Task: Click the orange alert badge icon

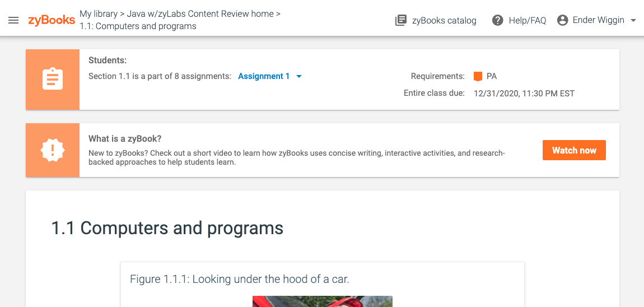Action: (x=53, y=150)
